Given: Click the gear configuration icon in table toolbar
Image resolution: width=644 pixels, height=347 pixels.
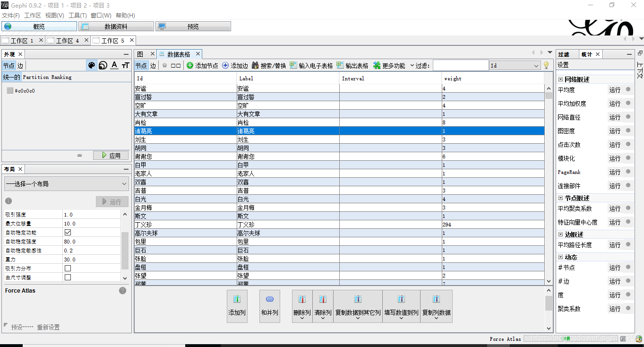Looking at the screenshot, I should pyautogui.click(x=164, y=65).
